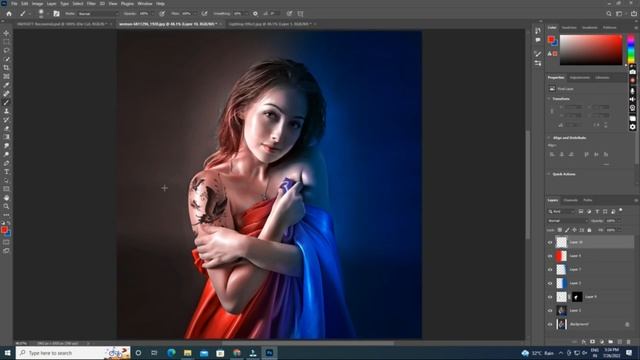Open File Explorer from taskbar
Image resolution: width=640 pixels, height=360 pixels.
[188, 353]
